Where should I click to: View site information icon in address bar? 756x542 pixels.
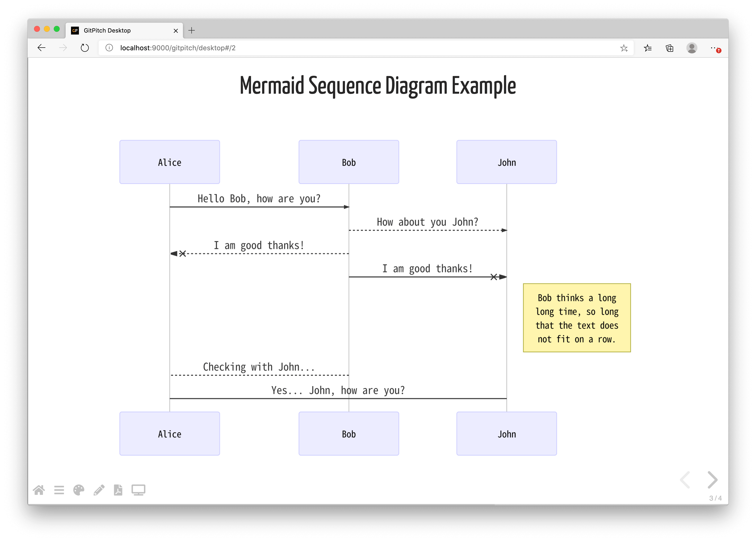tap(109, 48)
